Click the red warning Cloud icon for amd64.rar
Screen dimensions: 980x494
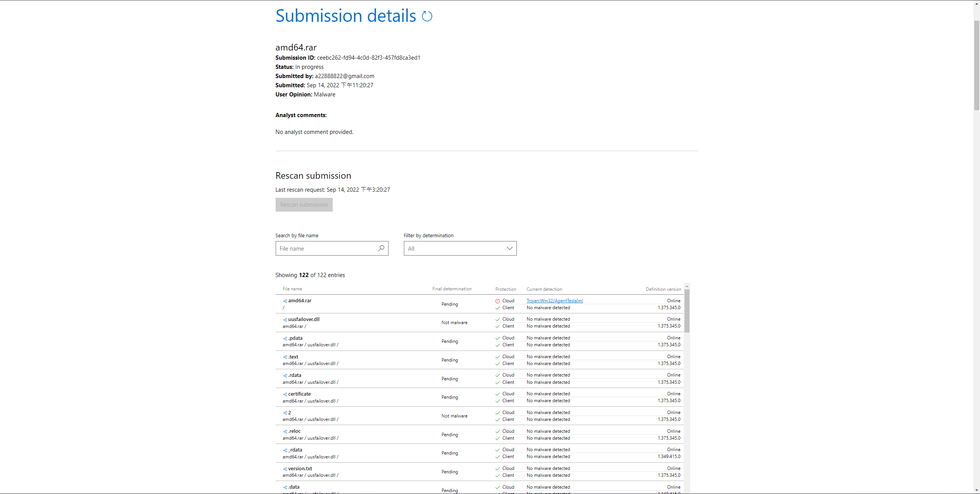[498, 301]
